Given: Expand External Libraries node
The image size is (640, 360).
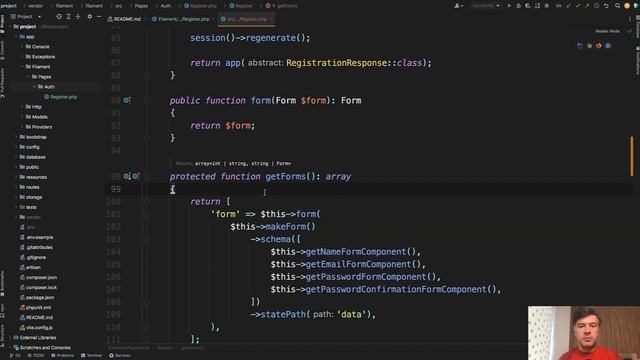Looking at the screenshot, I should coord(10,338).
